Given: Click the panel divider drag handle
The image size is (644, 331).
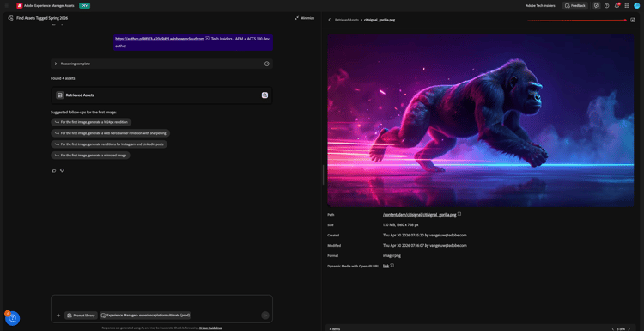Looking at the screenshot, I should pos(323,175).
